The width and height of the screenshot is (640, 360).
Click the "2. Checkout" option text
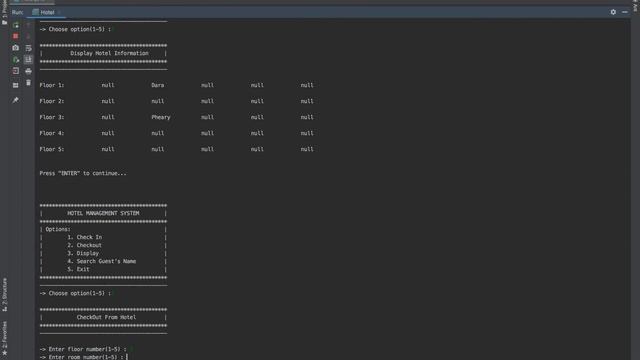click(x=84, y=245)
